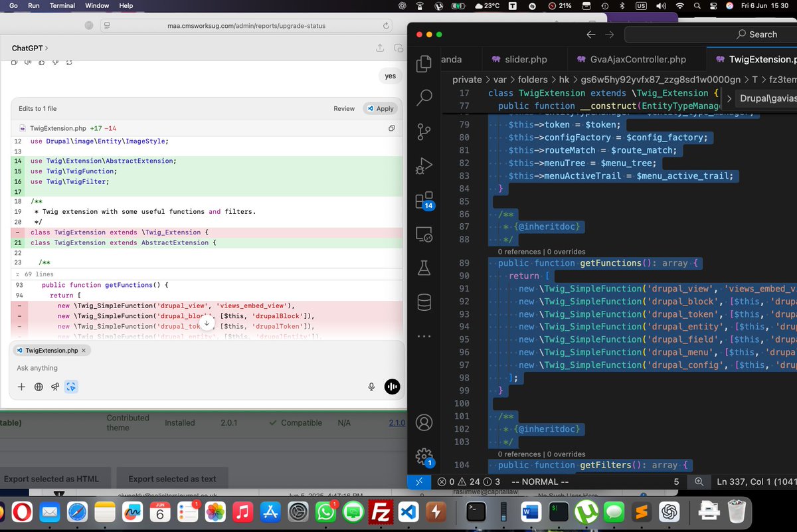Open Extensions view with 14 badge
This screenshot has height=532, width=797.
pyautogui.click(x=424, y=200)
